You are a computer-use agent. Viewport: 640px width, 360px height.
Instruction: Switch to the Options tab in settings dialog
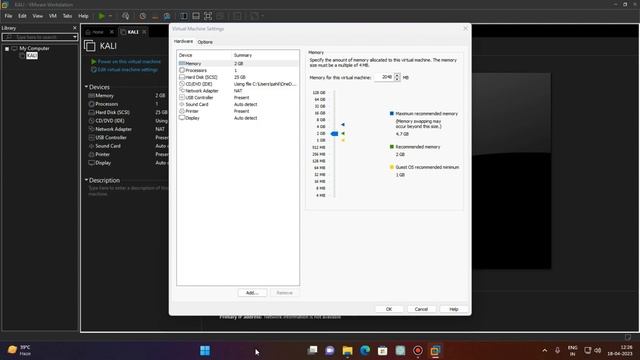tap(205, 42)
